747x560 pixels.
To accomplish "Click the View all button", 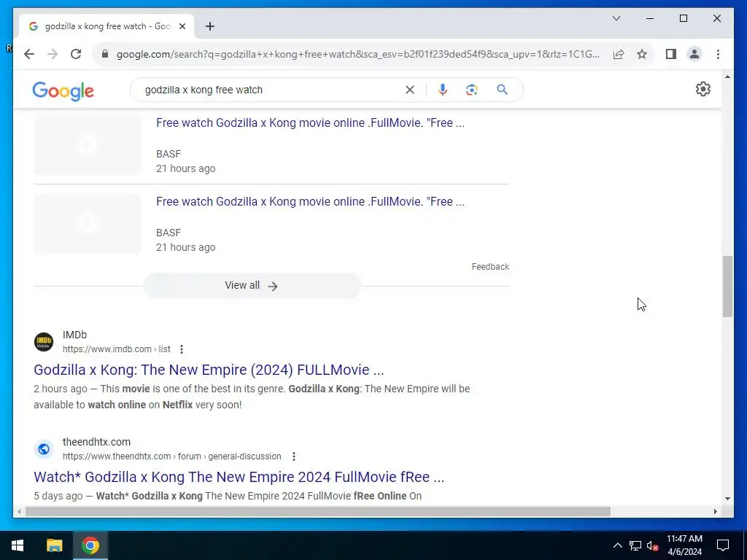I will pos(252,286).
